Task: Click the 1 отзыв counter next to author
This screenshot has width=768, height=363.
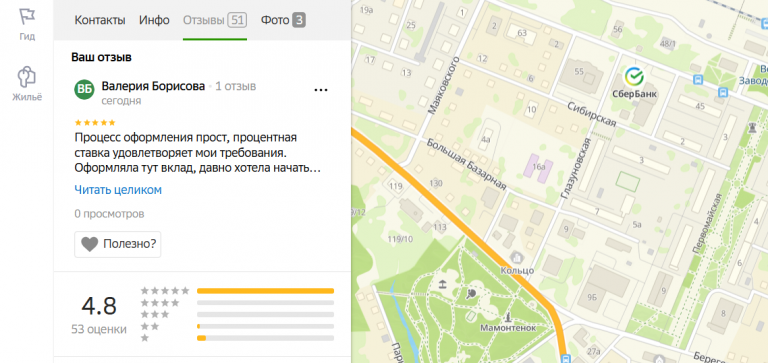Action: (236, 87)
